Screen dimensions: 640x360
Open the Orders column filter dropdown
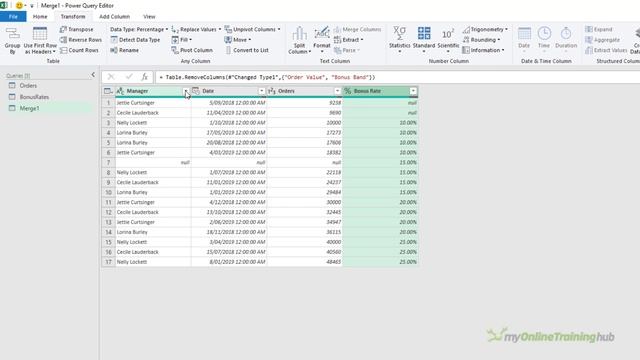coord(338,91)
